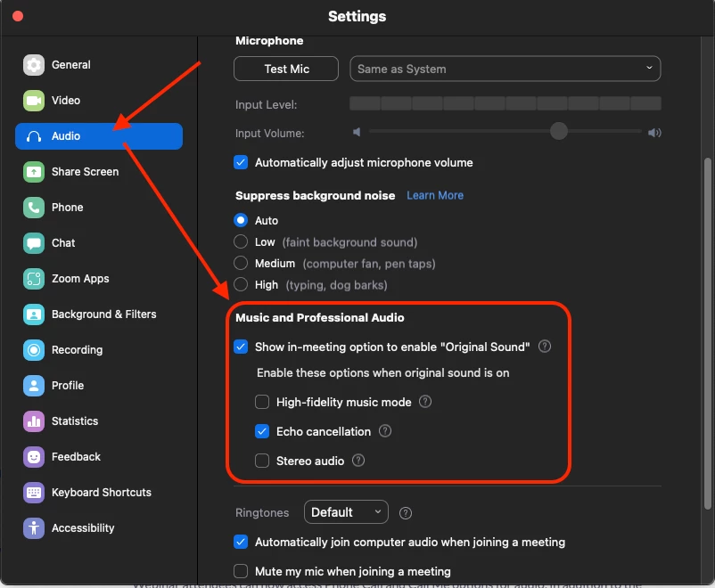Select Auto noise suppression

point(241,220)
